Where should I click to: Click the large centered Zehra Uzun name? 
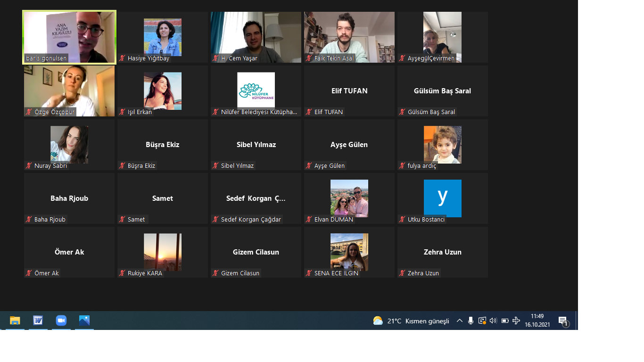[443, 252]
